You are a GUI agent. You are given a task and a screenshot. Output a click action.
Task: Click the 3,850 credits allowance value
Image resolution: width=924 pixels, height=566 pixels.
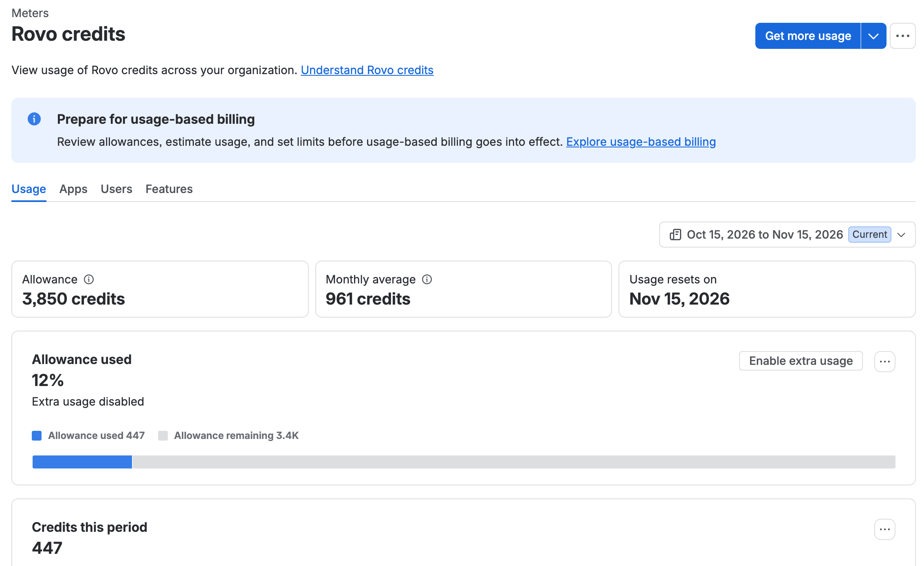74,299
